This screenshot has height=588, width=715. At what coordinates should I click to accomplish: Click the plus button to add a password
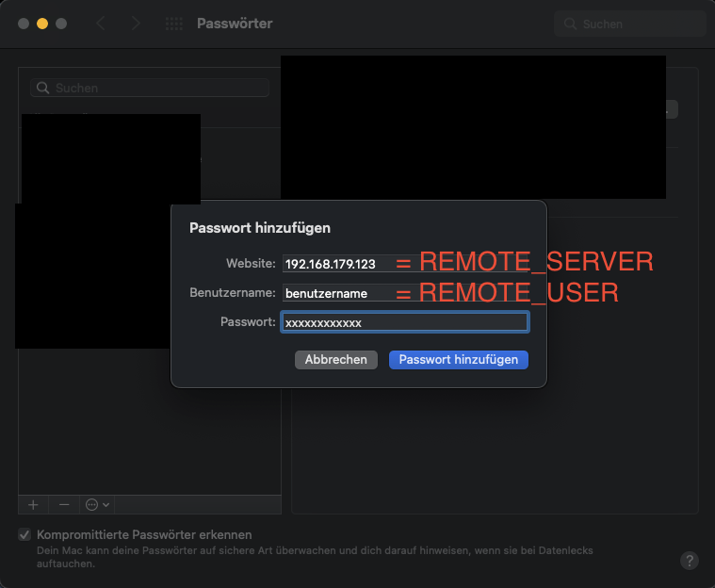[33, 504]
